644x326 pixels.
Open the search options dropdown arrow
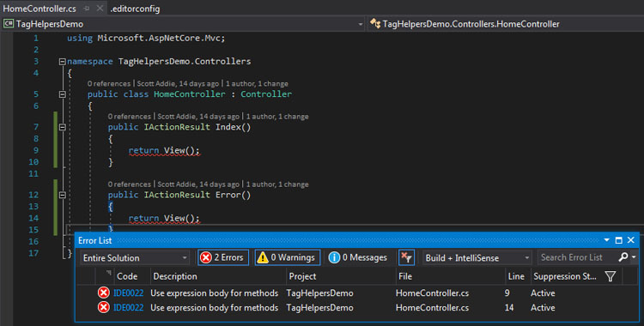point(634,257)
